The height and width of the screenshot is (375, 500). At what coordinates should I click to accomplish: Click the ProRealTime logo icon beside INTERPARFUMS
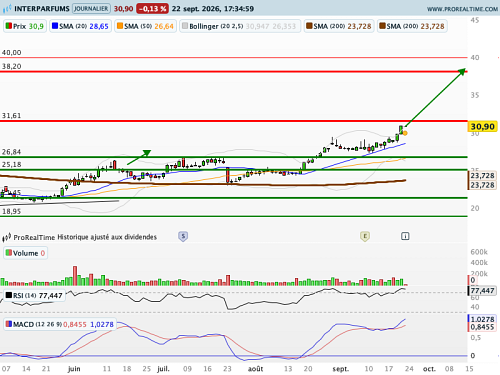(7, 8)
